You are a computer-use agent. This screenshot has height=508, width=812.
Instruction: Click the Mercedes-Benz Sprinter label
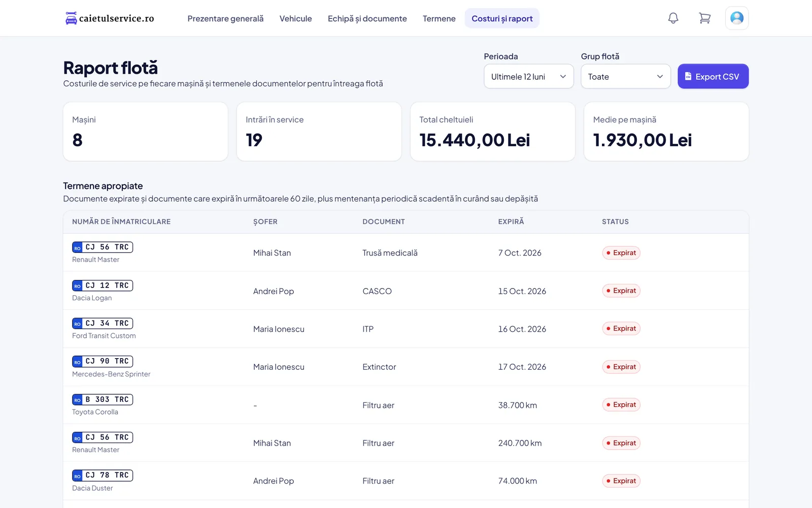click(x=111, y=374)
